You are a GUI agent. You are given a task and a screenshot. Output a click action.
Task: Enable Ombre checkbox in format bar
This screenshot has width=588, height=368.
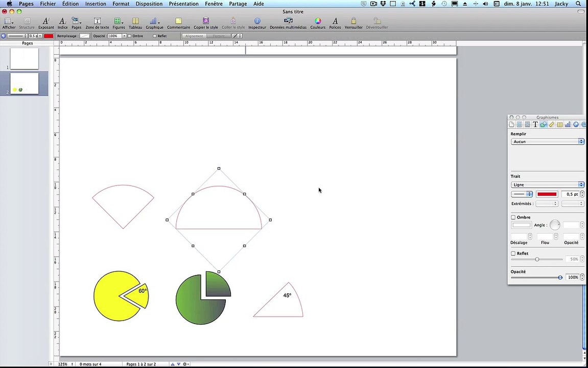[x=129, y=36]
